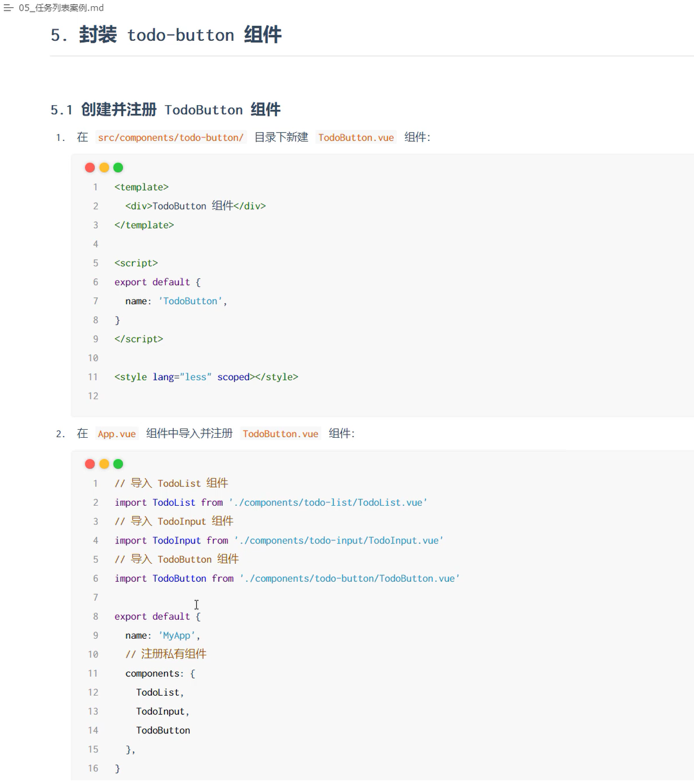Click inline code App.vue in step 2
This screenshot has width=694, height=784.
pos(117,434)
